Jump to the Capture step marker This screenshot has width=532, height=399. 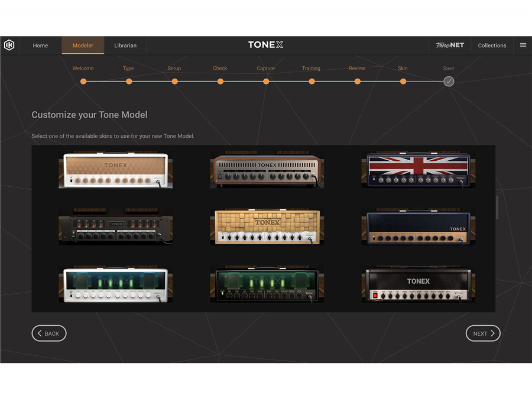[x=266, y=82]
